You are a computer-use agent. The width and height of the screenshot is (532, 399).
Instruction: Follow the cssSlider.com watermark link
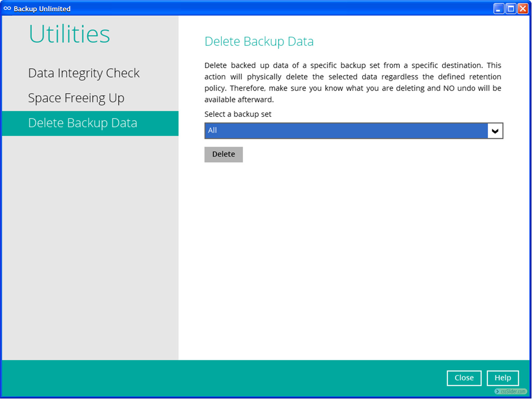[x=513, y=391]
